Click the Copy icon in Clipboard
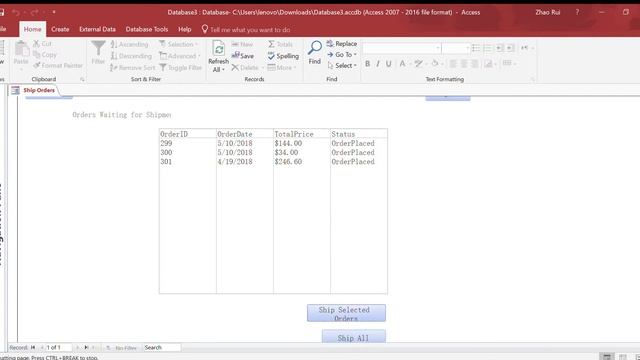This screenshot has width=640, height=360. (36, 55)
